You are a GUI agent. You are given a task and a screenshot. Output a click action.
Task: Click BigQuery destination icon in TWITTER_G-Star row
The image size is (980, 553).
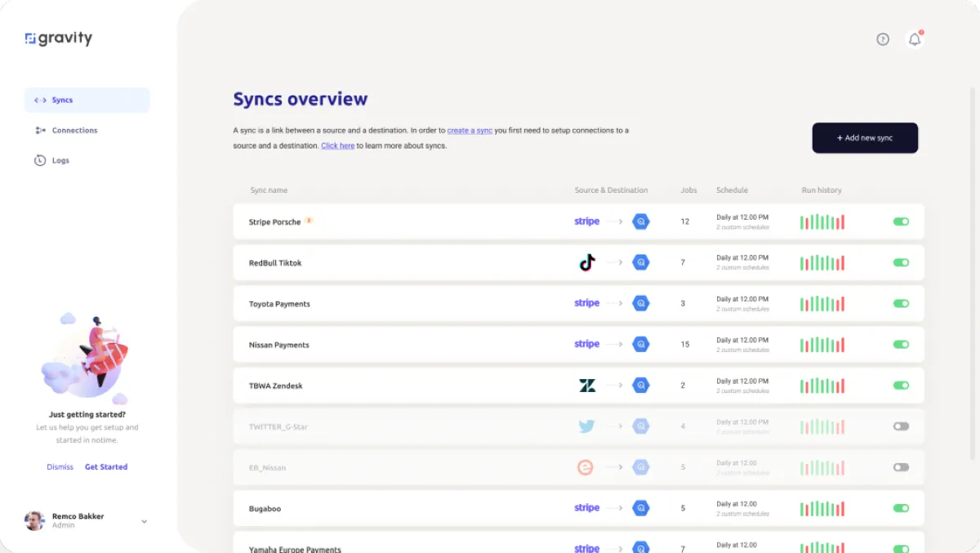point(641,426)
